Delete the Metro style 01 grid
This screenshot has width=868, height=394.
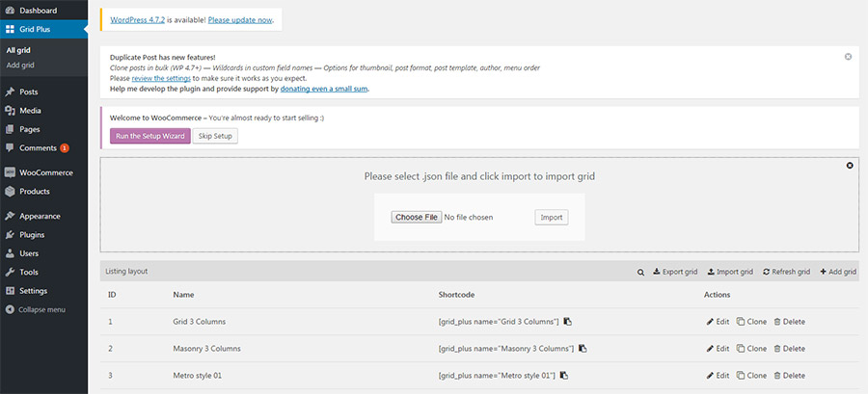(788, 376)
